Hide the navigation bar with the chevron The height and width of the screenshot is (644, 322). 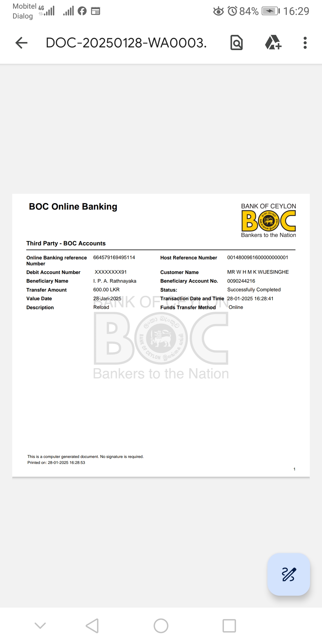click(40, 626)
